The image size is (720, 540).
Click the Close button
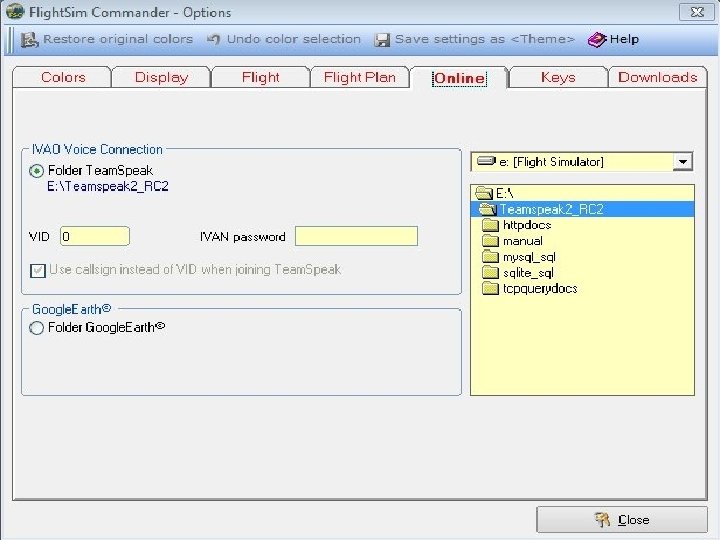[x=622, y=520]
